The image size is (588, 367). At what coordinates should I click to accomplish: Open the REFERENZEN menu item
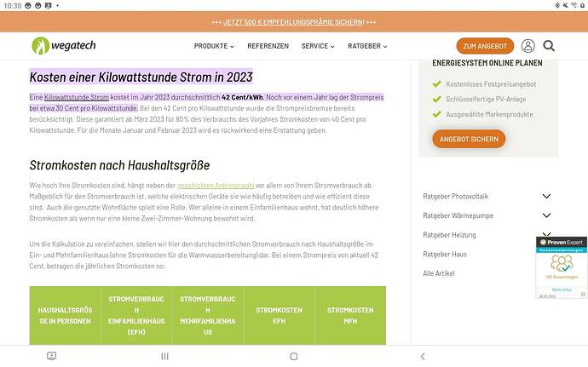[x=268, y=46]
